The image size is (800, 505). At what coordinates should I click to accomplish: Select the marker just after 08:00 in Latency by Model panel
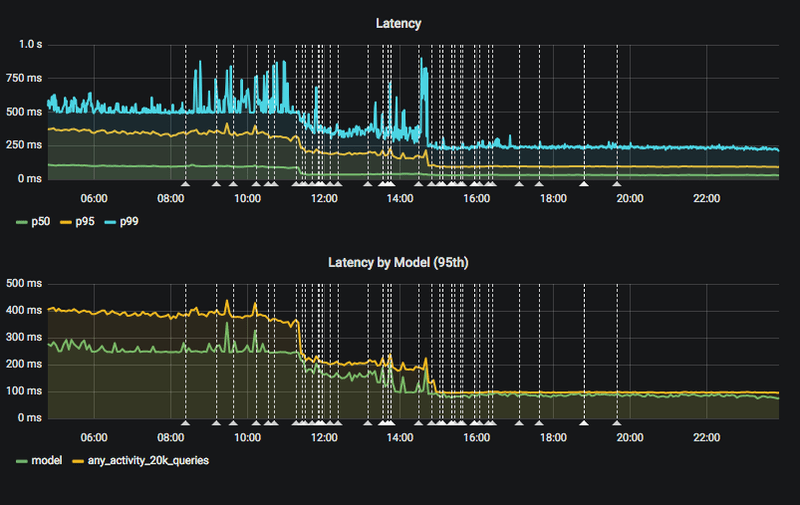(x=185, y=423)
